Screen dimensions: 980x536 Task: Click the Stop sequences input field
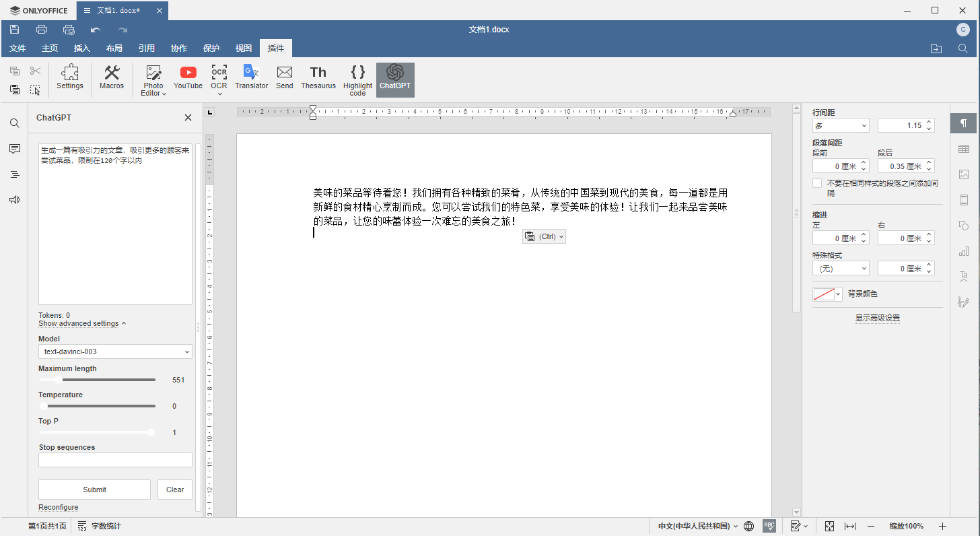coord(115,460)
